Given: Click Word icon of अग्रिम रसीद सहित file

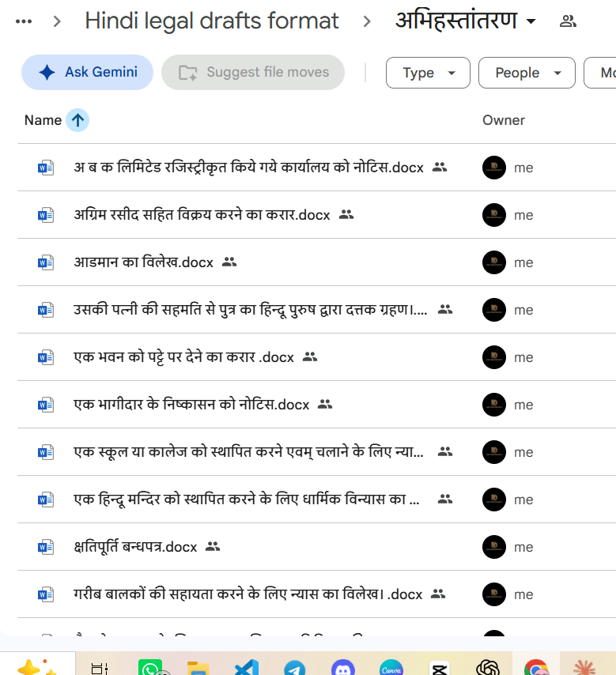Looking at the screenshot, I should (46, 215).
